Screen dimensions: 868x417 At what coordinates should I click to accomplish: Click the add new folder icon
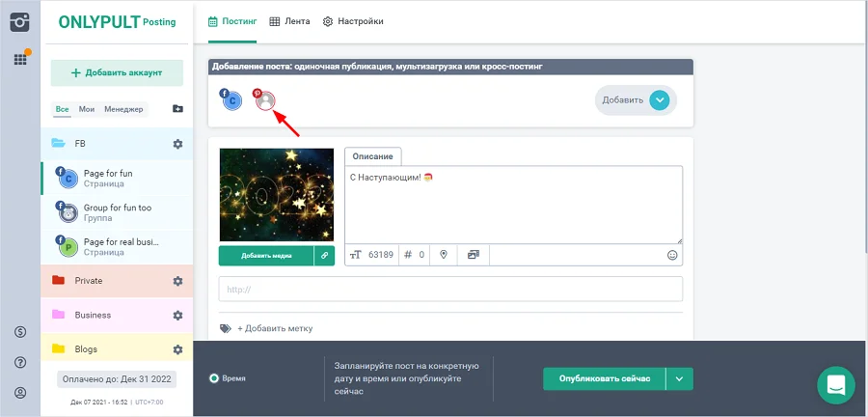tap(177, 109)
